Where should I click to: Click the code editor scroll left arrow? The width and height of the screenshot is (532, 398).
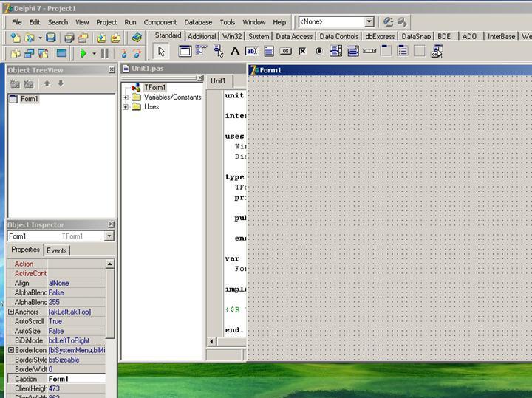(211, 341)
